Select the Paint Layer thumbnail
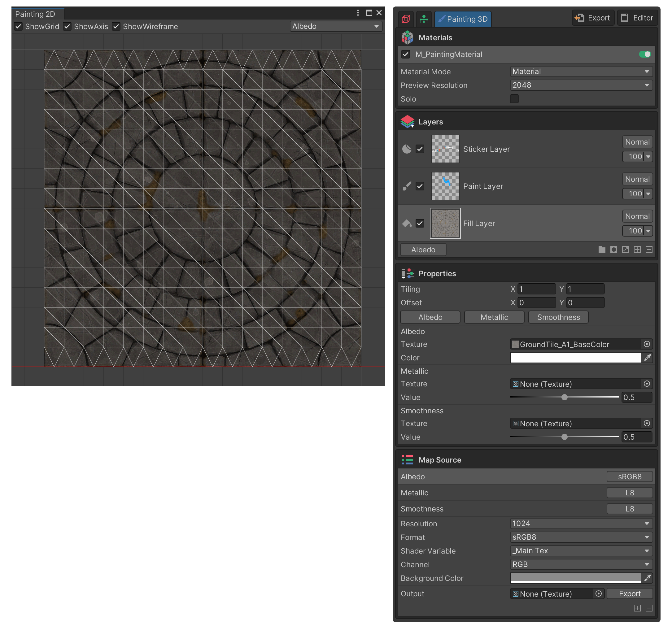 (445, 186)
